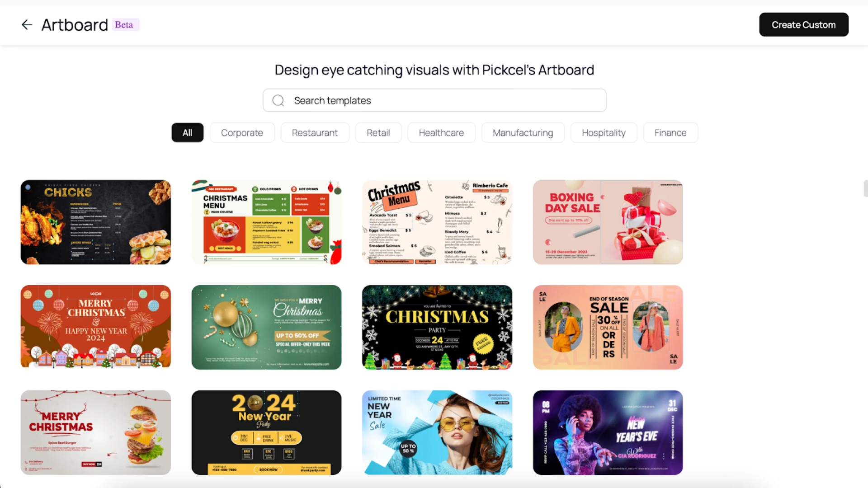The height and width of the screenshot is (488, 868).
Task: Select the Rimberio Cafe Christmas Menu template
Action: point(437,222)
